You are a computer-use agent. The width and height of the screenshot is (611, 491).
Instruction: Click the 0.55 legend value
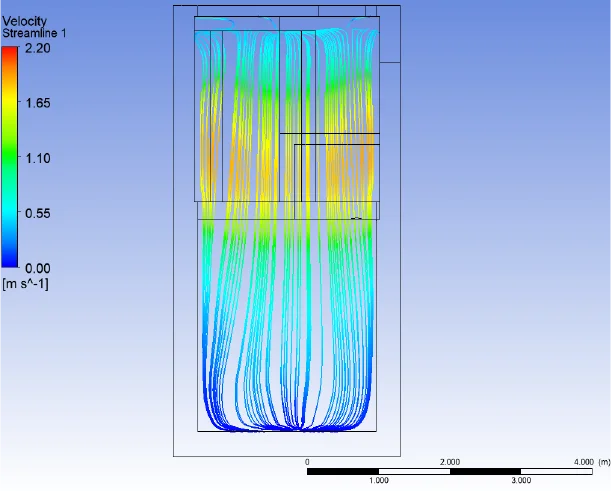tap(38, 213)
